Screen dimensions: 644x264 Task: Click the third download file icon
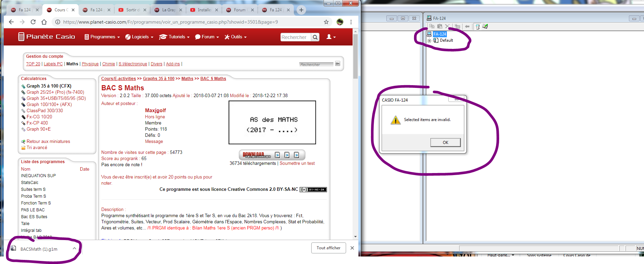pos(297,155)
